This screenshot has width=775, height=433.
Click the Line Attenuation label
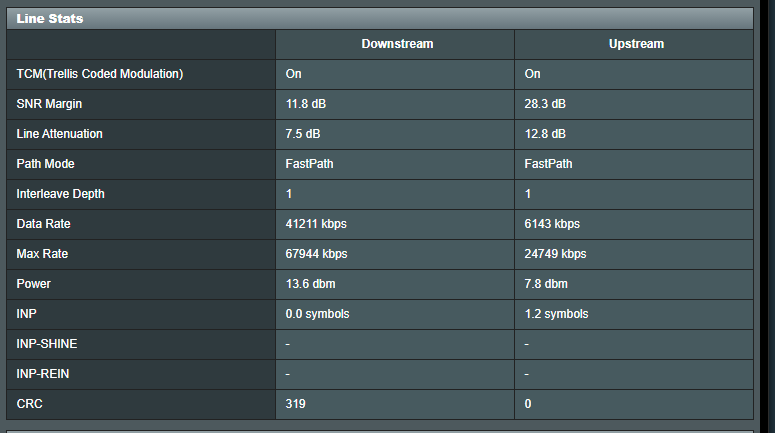(59, 134)
